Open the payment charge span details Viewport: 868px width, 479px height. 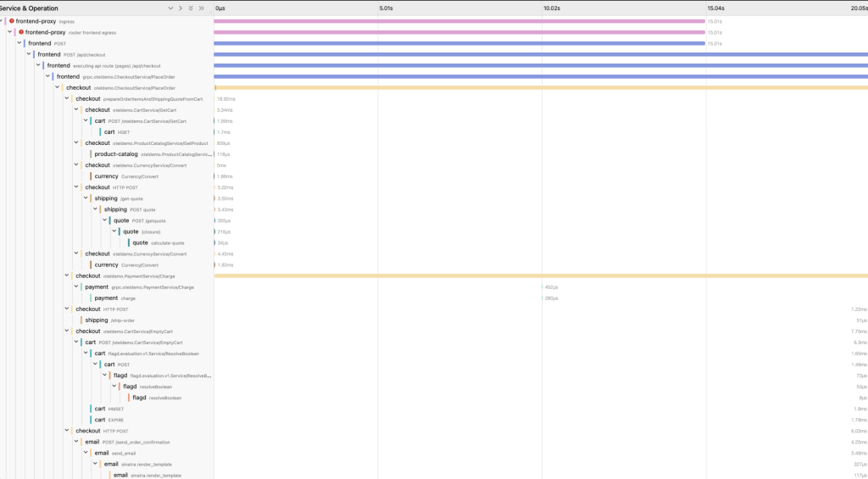[x=106, y=298]
